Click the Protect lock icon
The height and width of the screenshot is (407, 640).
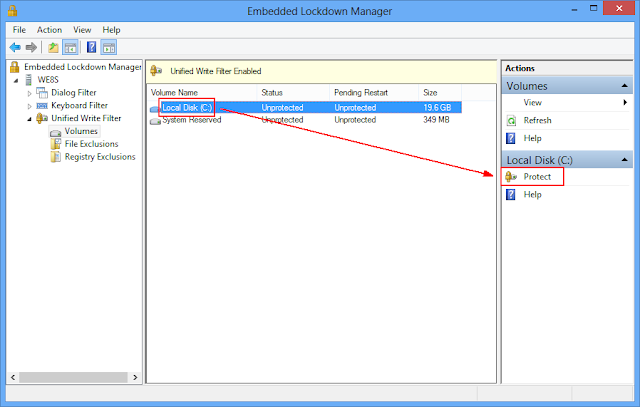(511, 177)
